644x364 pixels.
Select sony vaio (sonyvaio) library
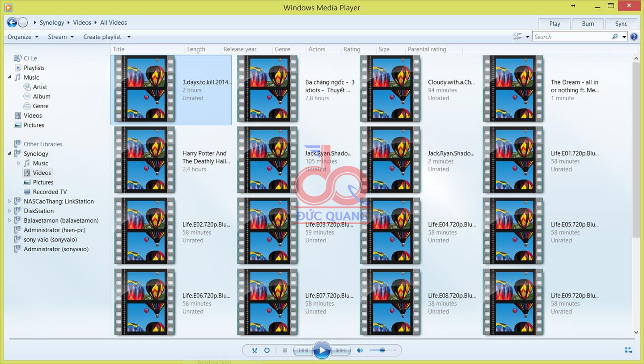[x=50, y=239]
